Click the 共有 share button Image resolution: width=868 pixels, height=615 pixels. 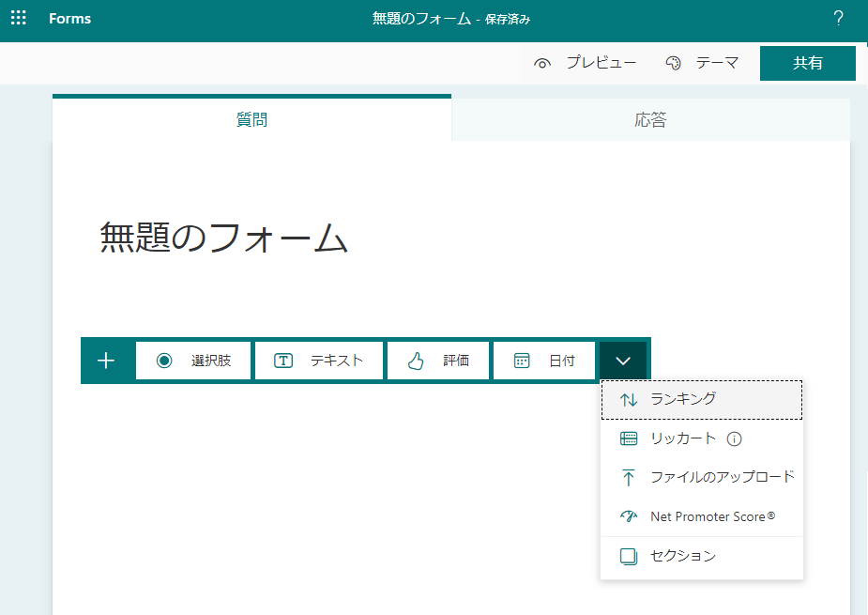point(808,63)
